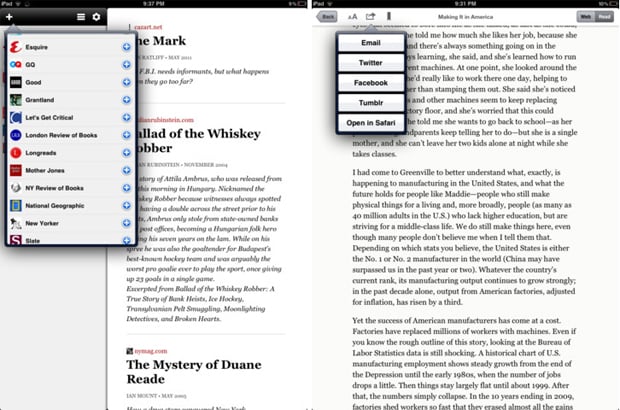The image size is (620, 410).
Task: Select the New Yorker list row label
Action: coord(42,223)
